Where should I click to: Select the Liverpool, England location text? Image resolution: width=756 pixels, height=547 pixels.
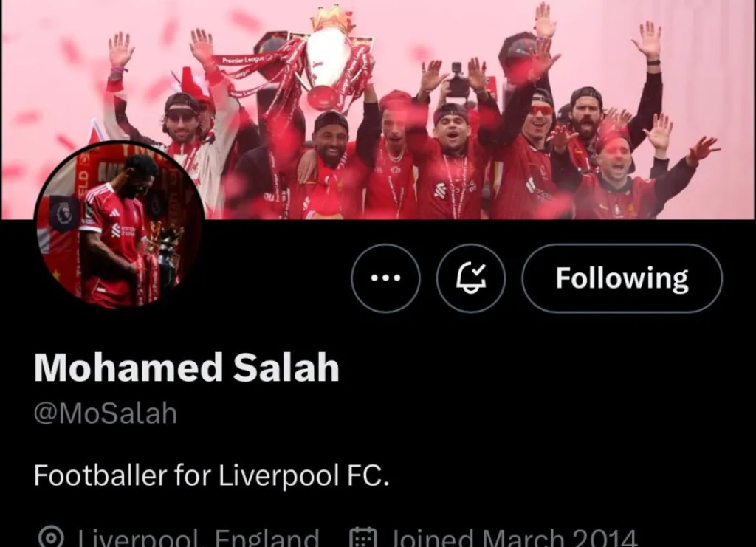[199, 537]
